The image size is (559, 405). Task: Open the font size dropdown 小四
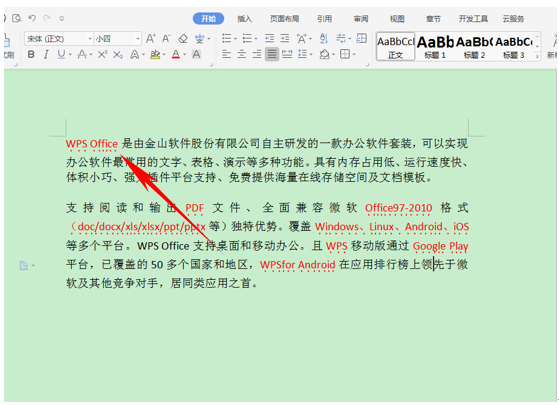click(x=118, y=39)
